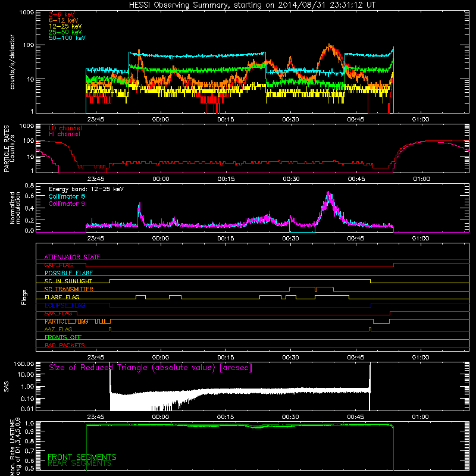Click the 00:30 time label under the Flags panel
This screenshot has height=476, width=476.
point(290,358)
